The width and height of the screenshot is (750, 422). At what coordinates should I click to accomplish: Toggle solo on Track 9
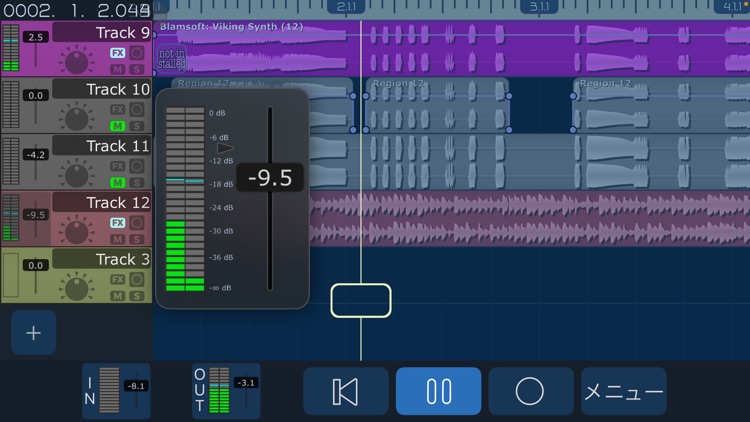coord(137,70)
